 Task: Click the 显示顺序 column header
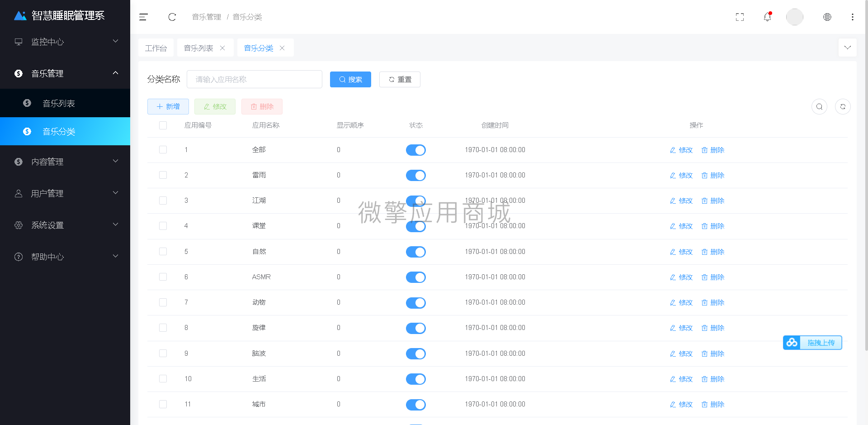pyautogui.click(x=350, y=125)
